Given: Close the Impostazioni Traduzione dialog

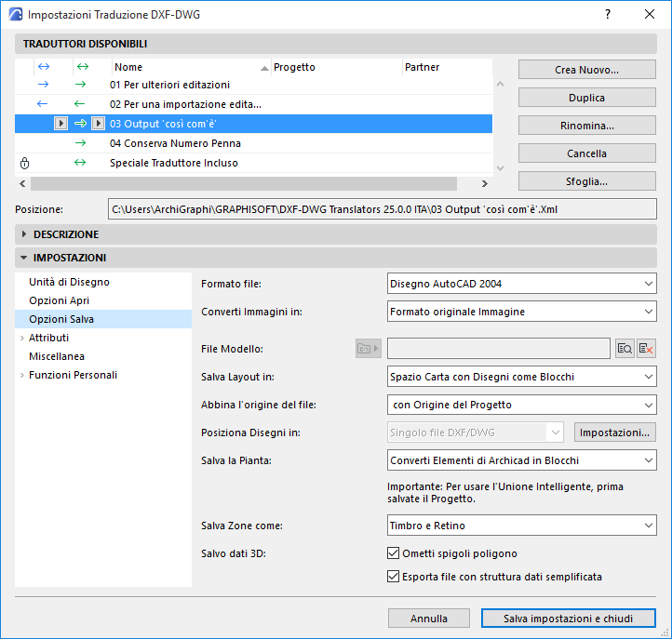Looking at the screenshot, I should (650, 14).
